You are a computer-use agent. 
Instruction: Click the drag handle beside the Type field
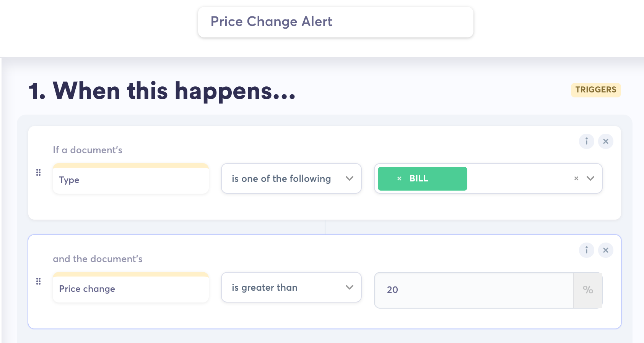point(38,173)
